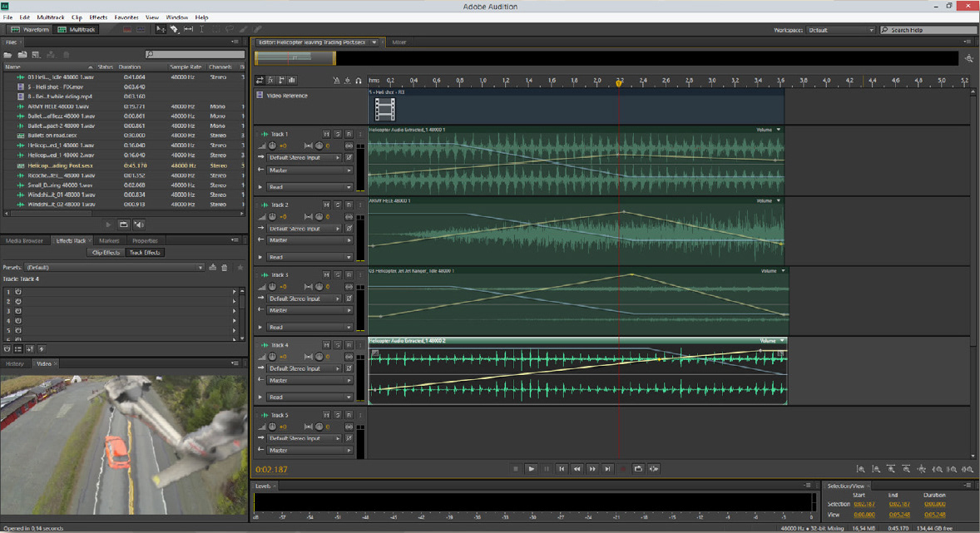The image size is (980, 533).
Task: Click Selection Start time value
Action: (864, 504)
